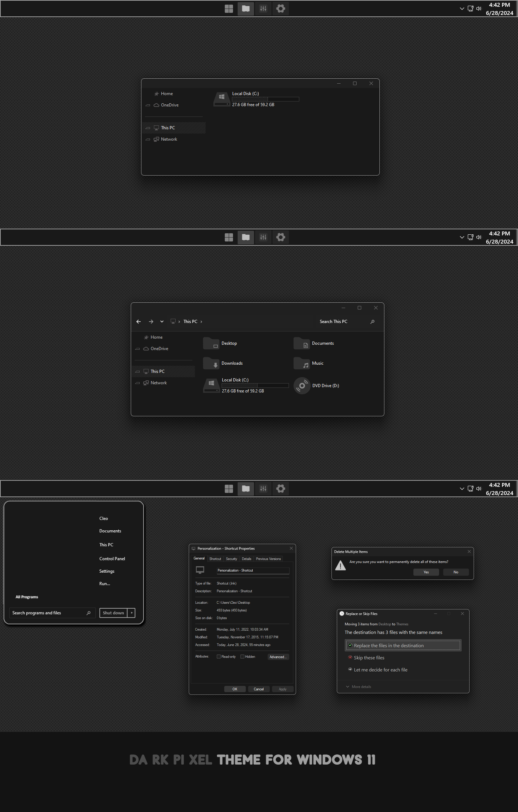Click No in the Delete Multiple Items dialog
This screenshot has height=812, width=518.
pos(456,572)
